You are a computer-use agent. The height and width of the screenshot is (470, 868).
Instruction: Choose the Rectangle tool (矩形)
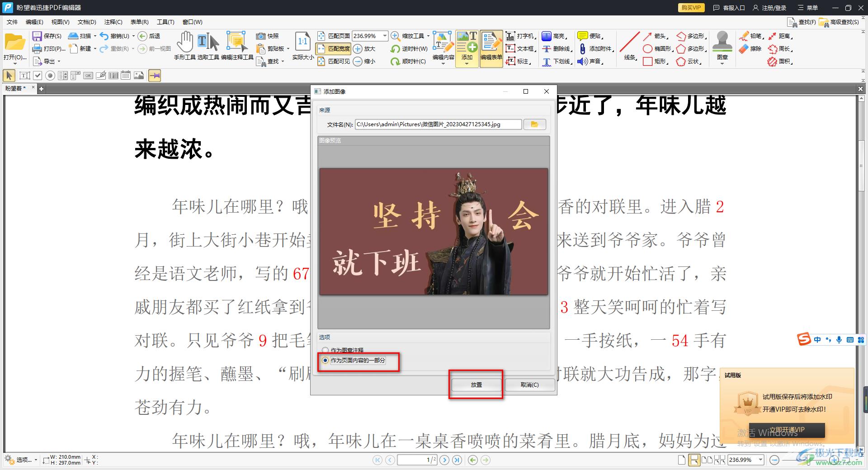point(656,61)
